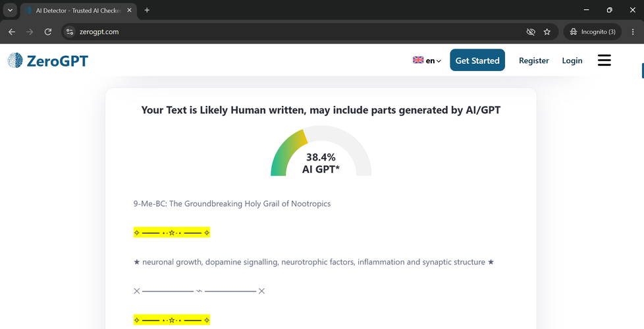
Task: Click the UK flag icon
Action: point(418,60)
